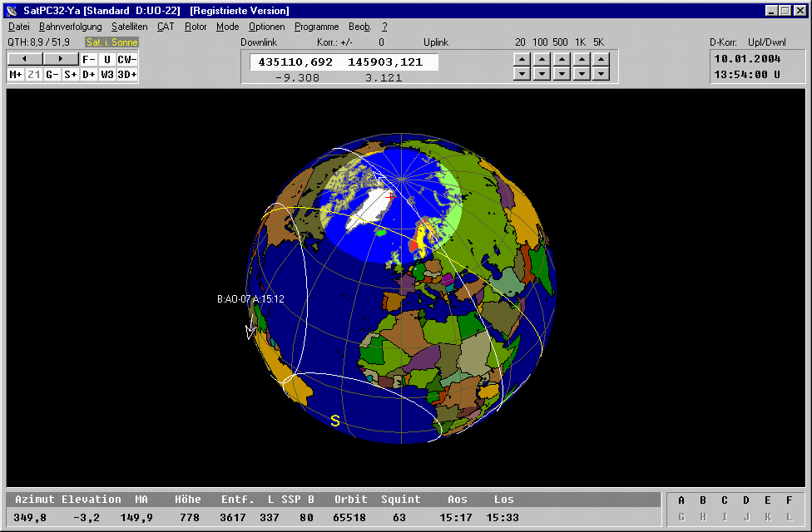Toggle the S+ button
Screen dimensions: 812x532
point(71,75)
